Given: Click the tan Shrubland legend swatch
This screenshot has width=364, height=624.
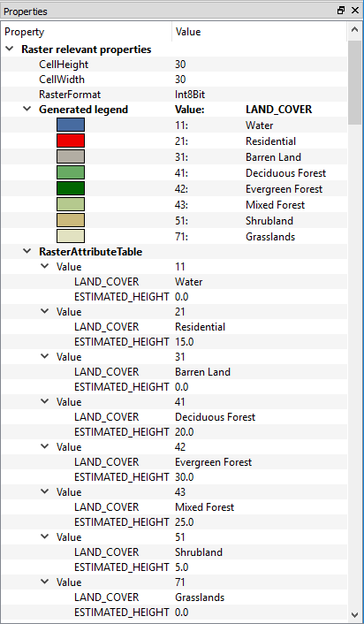Looking at the screenshot, I should pos(71,220).
